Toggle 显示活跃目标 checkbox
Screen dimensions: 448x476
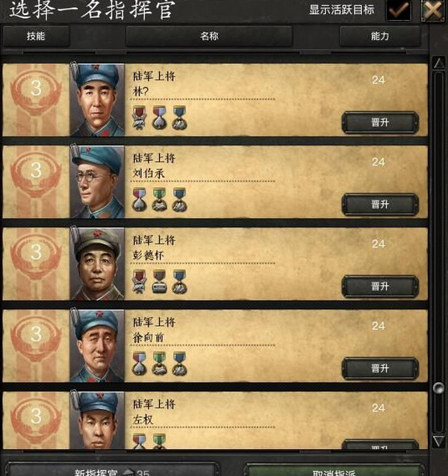pyautogui.click(x=398, y=10)
